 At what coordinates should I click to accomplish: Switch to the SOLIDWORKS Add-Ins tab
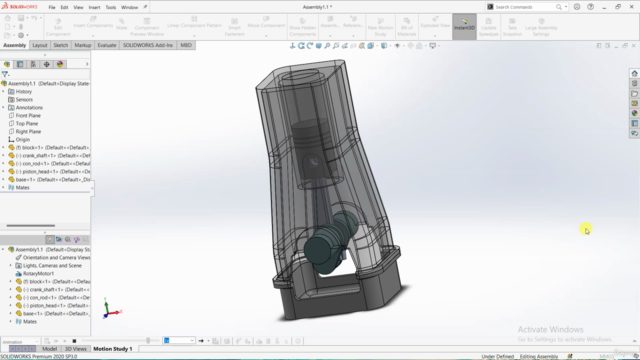click(148, 45)
